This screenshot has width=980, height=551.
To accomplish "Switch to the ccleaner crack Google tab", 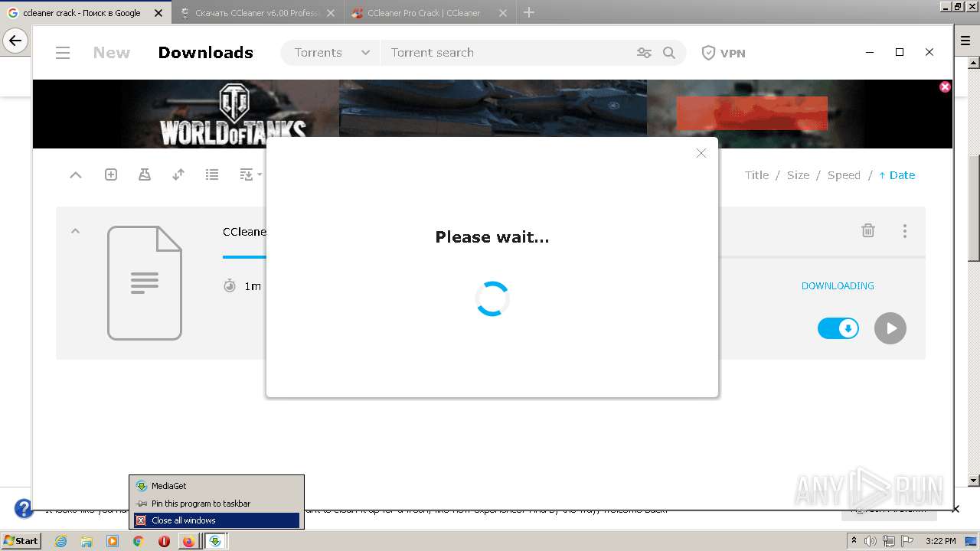I will 85,13.
